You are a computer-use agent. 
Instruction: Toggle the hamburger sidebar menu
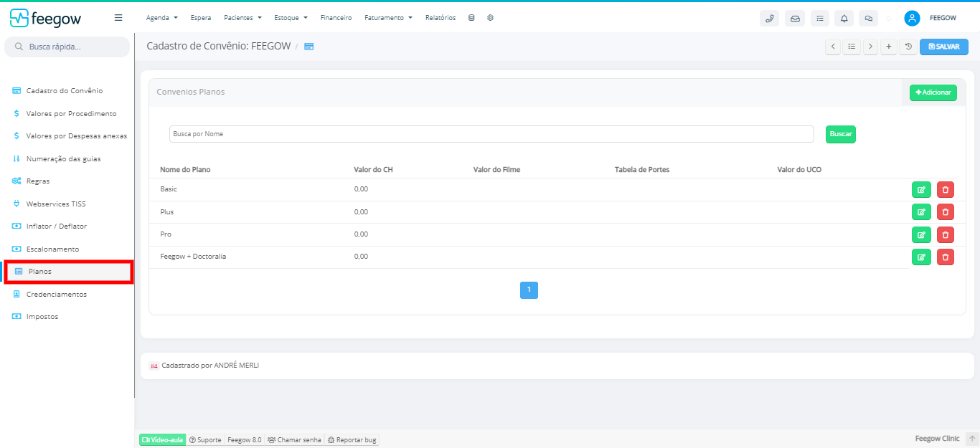coord(118,18)
